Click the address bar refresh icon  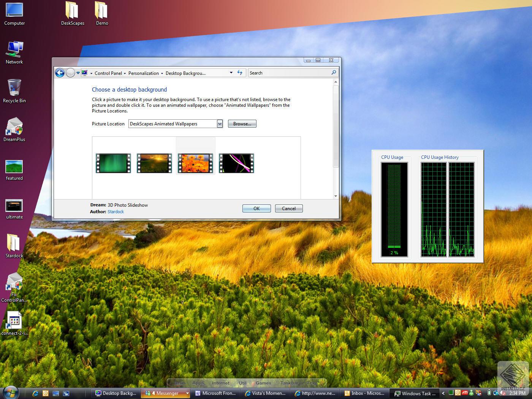click(240, 73)
